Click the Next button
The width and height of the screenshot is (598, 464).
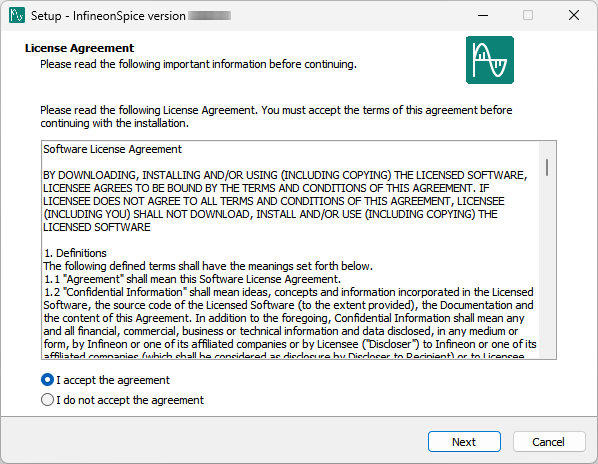pyautogui.click(x=464, y=442)
